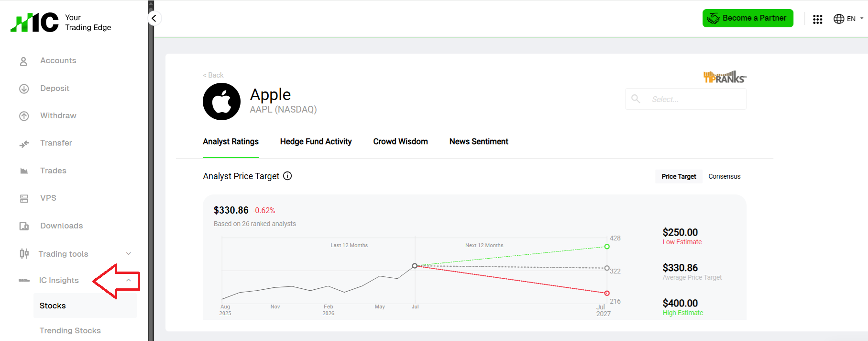Click the Withdraw up-arrow icon
The image size is (868, 341).
(24, 116)
